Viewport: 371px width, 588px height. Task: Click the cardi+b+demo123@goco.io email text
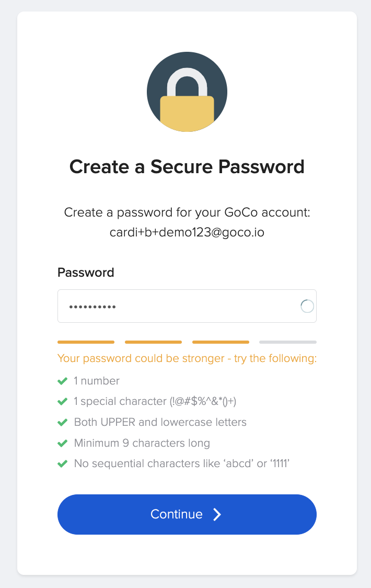tap(187, 232)
